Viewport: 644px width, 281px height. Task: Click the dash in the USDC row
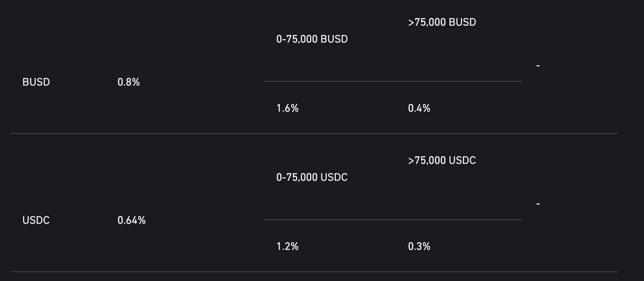point(538,204)
